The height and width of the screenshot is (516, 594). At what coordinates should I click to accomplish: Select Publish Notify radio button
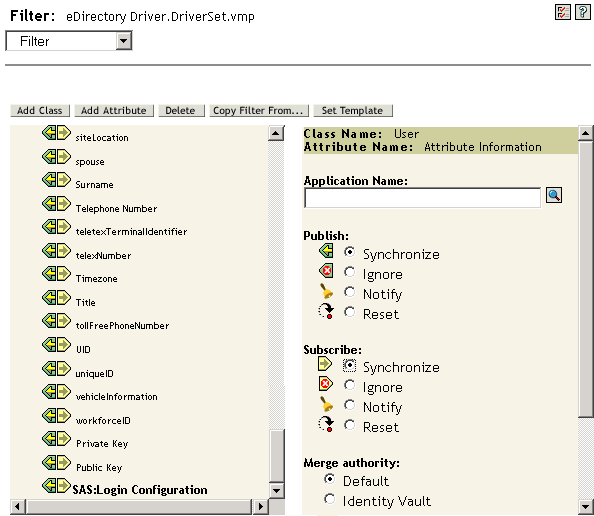349,292
